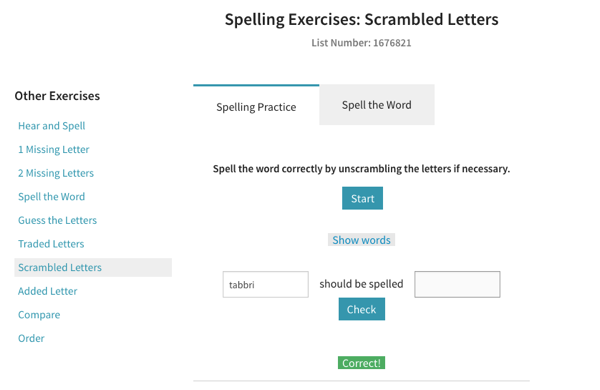600x390 pixels.
Task: Open the Hear and Spell exercise
Action: click(x=52, y=126)
